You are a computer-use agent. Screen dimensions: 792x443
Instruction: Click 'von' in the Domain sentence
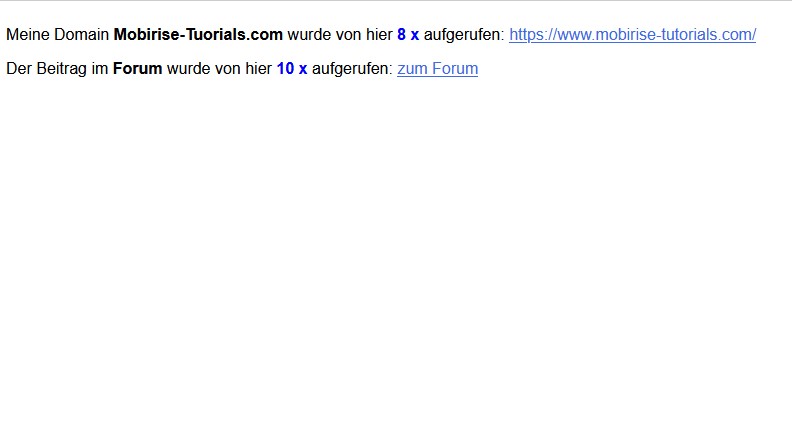click(349, 35)
